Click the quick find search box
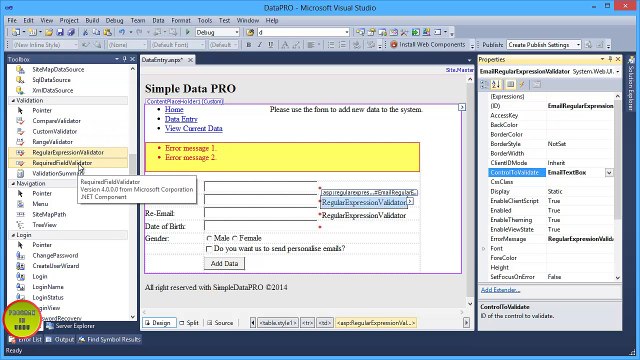Screen dimensions: 640x360 [303, 32]
